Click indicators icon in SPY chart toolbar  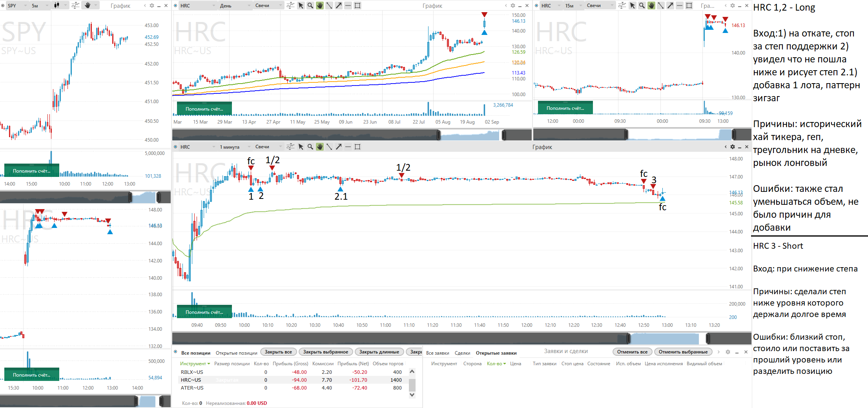75,5
